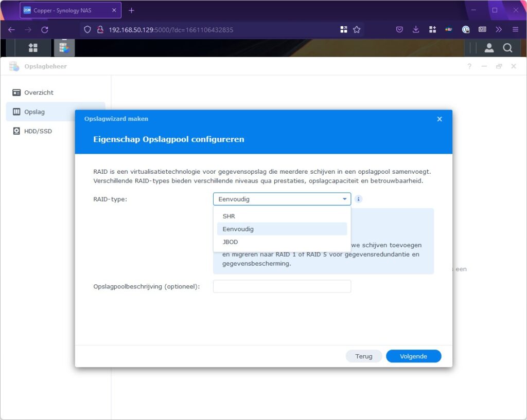Go back in the browser
Screen dimensions: 527x420
pyautogui.click(x=11, y=29)
